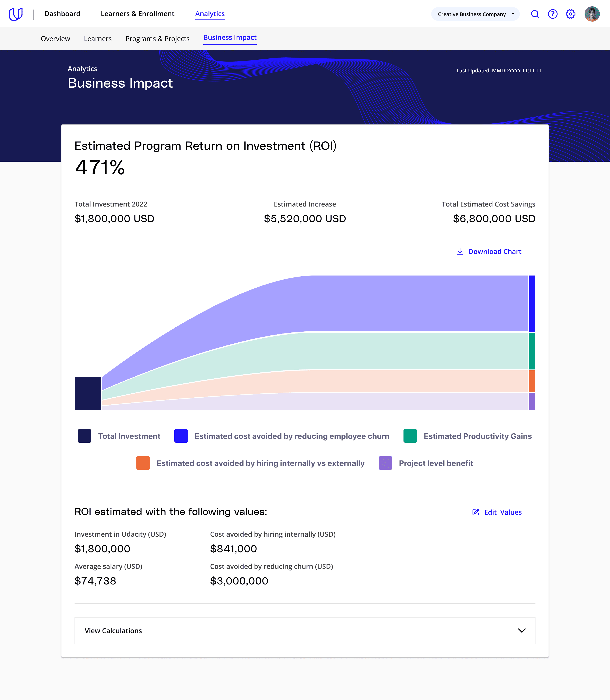
Task: Switch to the Programs & Projects tab
Action: [157, 39]
